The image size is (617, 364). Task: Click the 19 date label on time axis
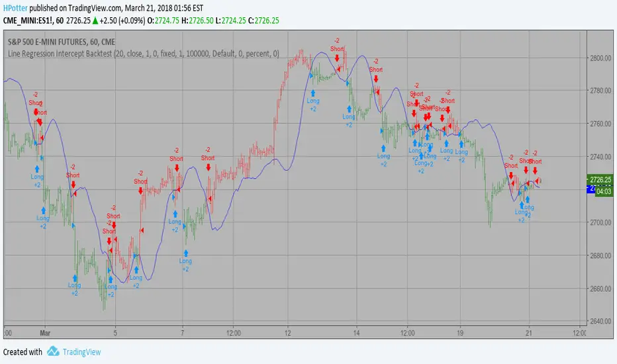coord(460,333)
